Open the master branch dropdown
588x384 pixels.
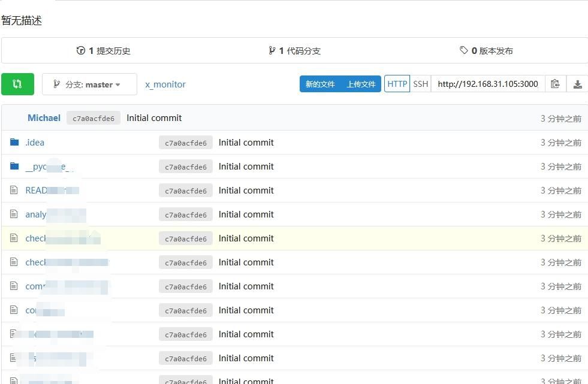89,84
